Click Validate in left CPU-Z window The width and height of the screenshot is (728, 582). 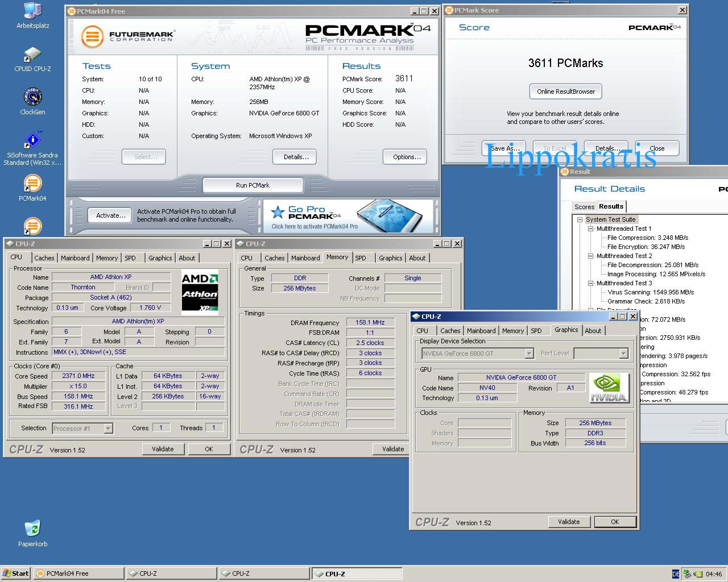tap(163, 449)
